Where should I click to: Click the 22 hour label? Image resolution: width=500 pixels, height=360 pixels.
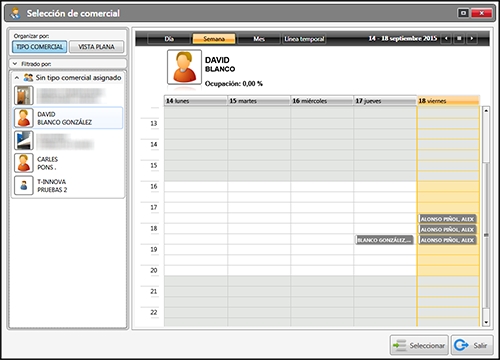coord(154,312)
